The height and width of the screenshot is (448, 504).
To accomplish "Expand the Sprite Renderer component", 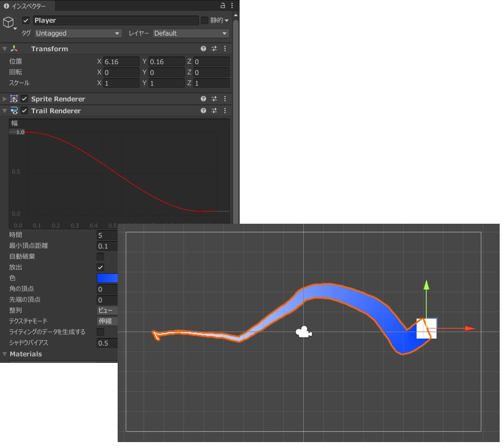I will 4,99.
